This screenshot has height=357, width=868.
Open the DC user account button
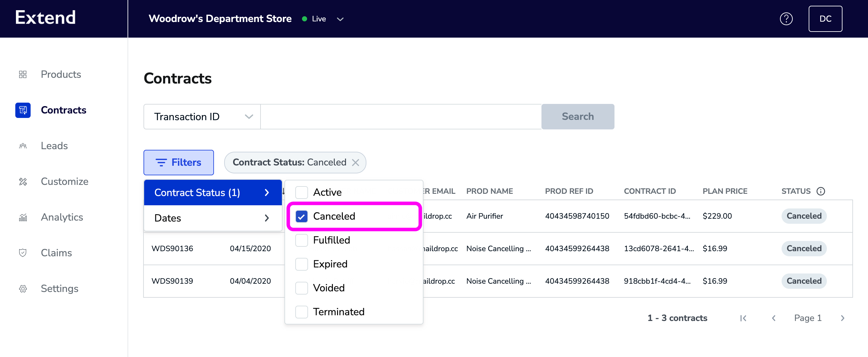825,19
